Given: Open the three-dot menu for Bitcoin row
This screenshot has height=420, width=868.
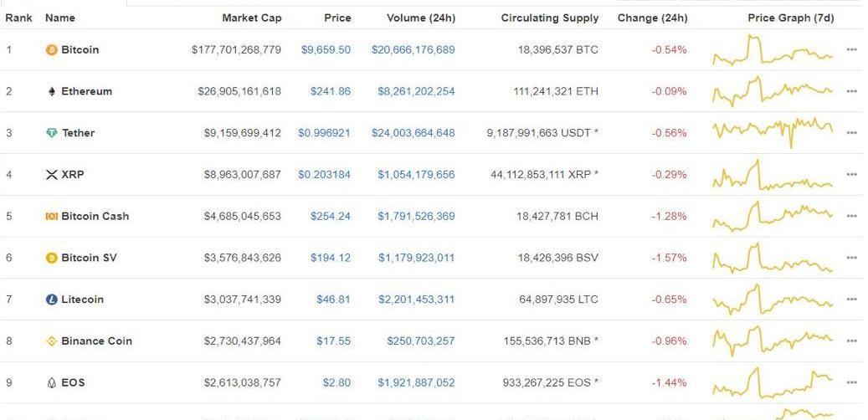Looking at the screenshot, I should [851, 50].
